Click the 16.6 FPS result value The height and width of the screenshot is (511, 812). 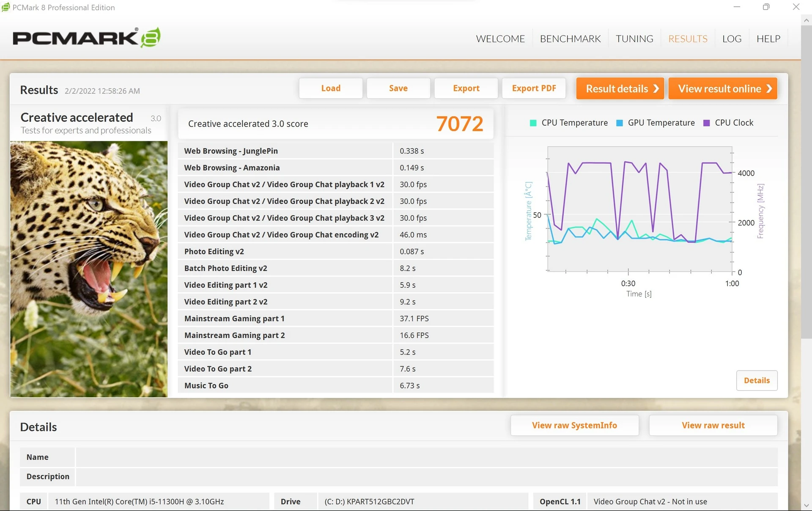414,335
